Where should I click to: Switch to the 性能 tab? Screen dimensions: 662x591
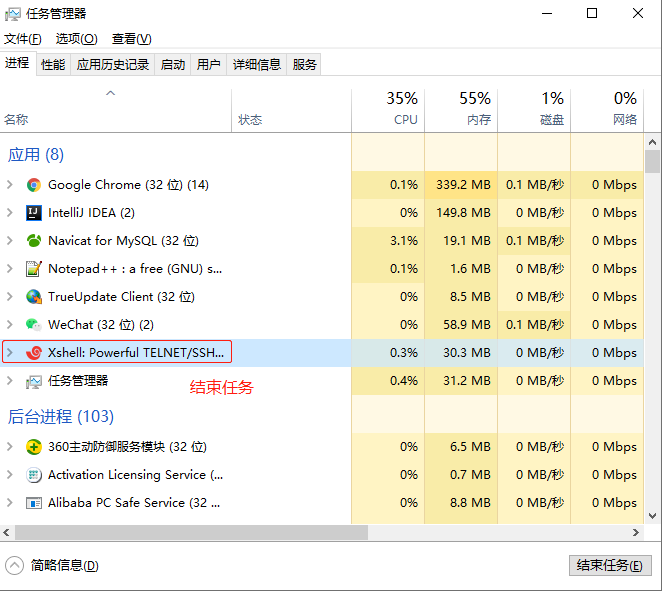(x=53, y=65)
